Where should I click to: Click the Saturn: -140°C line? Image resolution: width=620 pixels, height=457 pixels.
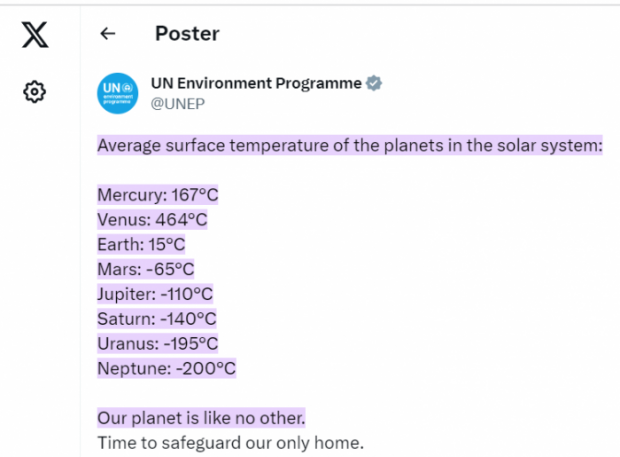[157, 319]
